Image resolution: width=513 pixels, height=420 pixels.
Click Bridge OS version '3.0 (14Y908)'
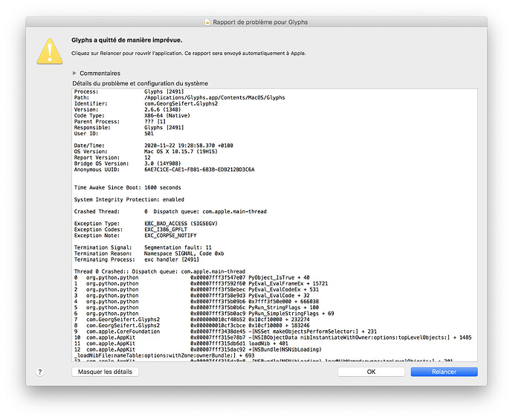pyautogui.click(x=163, y=164)
